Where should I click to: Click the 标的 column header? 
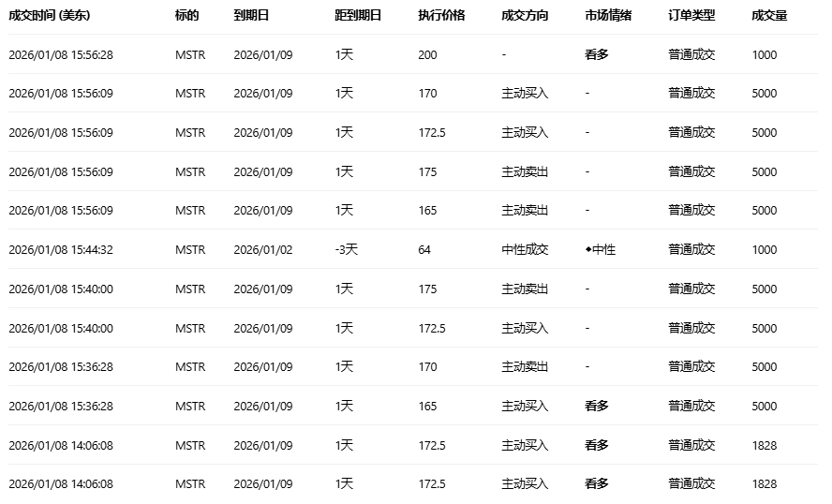click(x=186, y=16)
